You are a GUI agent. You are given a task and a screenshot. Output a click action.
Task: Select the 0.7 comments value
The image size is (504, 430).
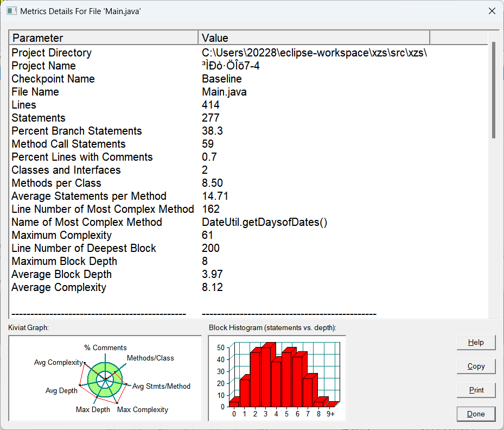209,157
